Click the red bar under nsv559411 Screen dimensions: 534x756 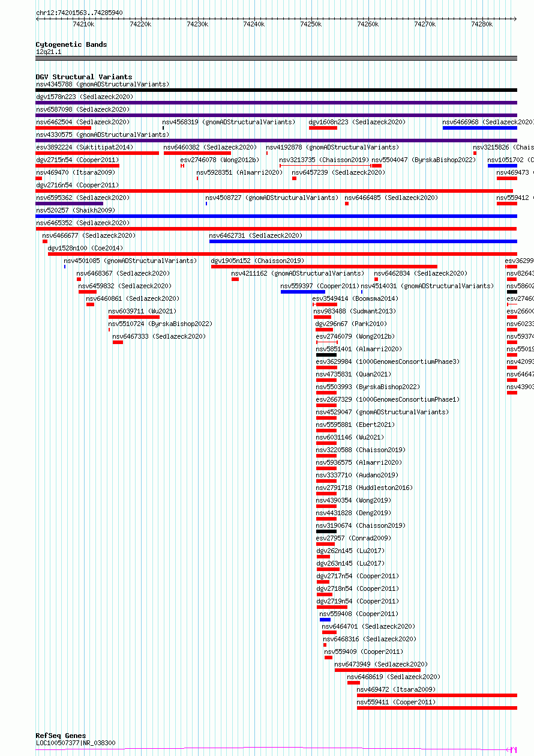(x=437, y=708)
